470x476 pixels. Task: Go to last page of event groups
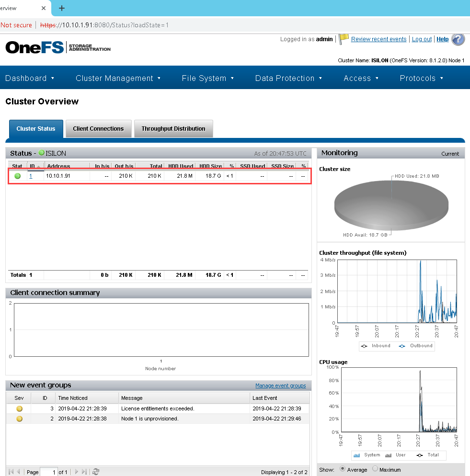click(84, 472)
